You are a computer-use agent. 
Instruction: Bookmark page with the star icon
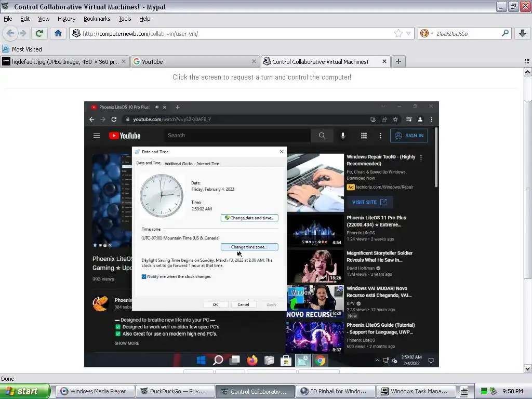398,33
